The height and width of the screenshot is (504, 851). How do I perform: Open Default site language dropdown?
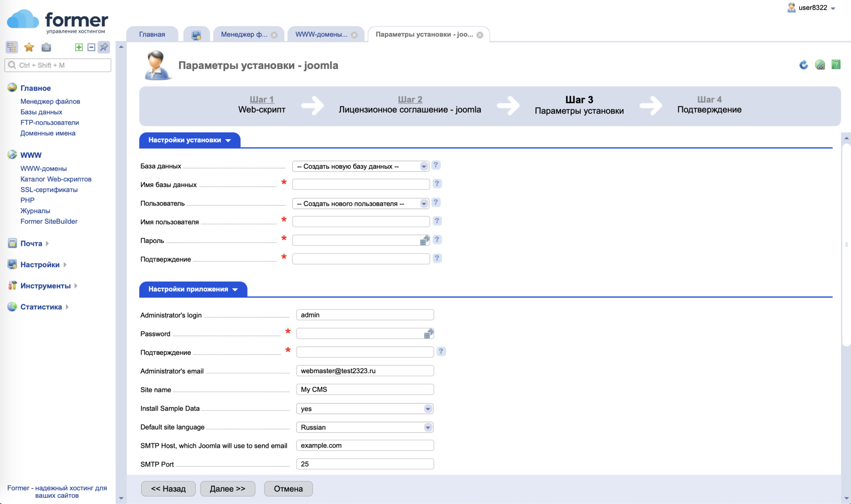364,427
